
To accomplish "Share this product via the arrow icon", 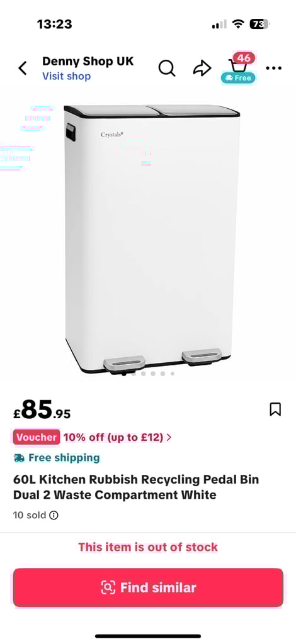I will click(202, 68).
